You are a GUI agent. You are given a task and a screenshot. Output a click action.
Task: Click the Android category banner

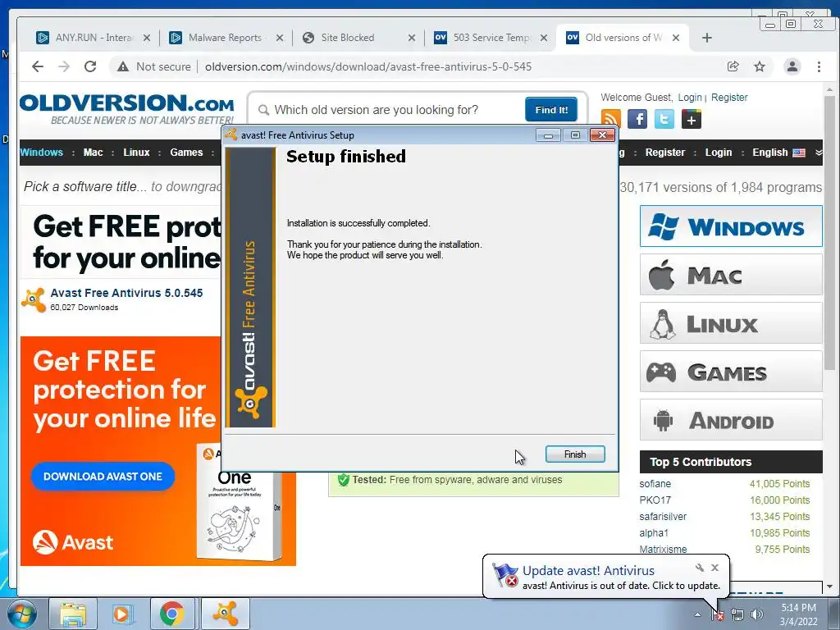(731, 419)
